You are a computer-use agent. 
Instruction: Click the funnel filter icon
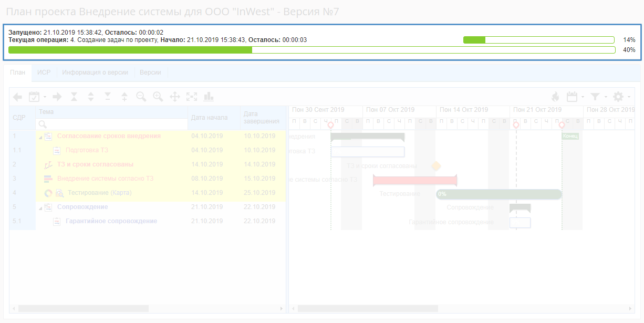(595, 97)
